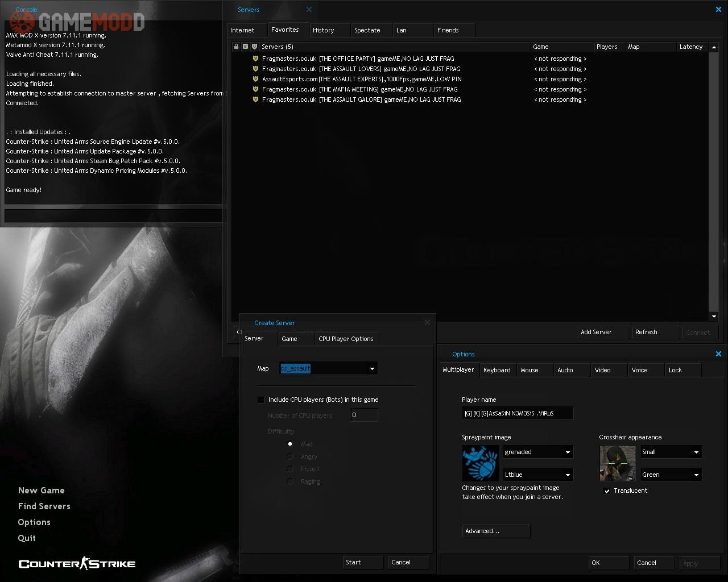Enable Include CPU players (Bots) checkbox

[261, 400]
